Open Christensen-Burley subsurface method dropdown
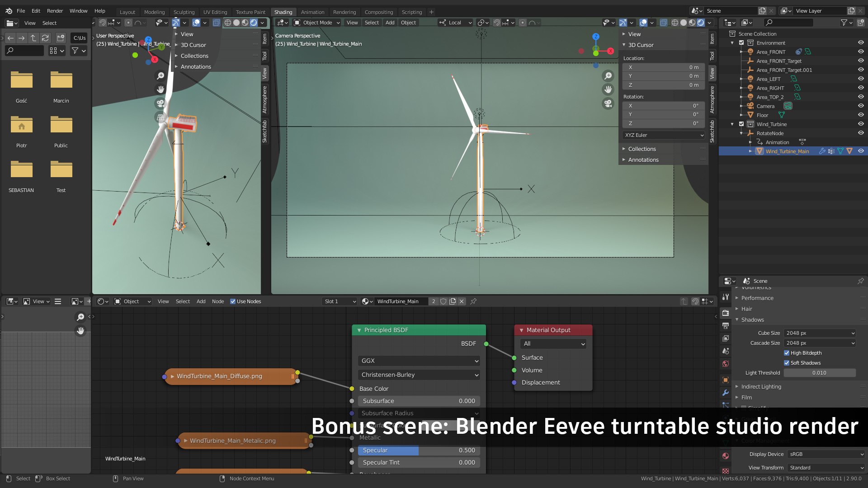This screenshot has width=868, height=488. (419, 375)
